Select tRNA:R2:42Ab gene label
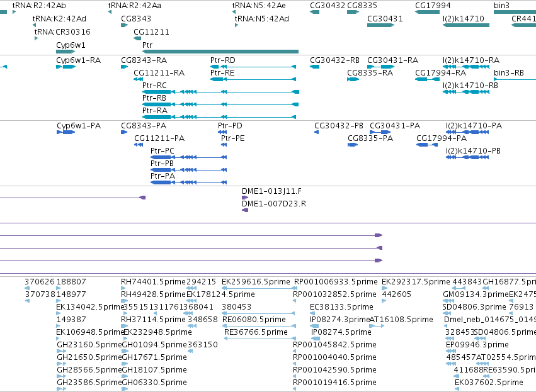 coord(39,6)
